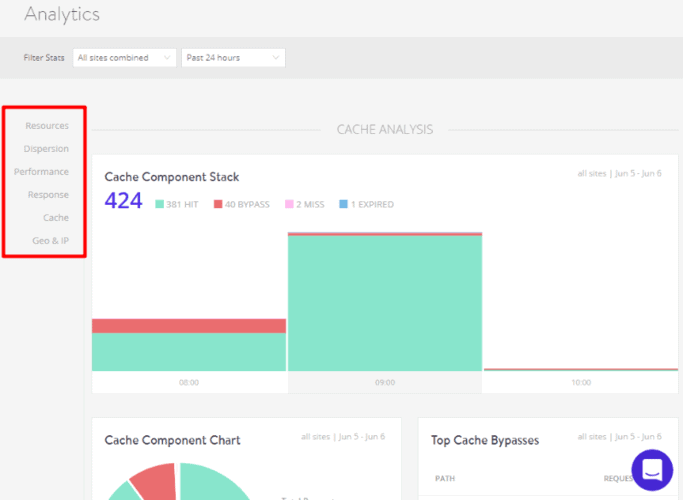Select the Dispersion menu item
This screenshot has height=500, width=683.
coord(46,149)
